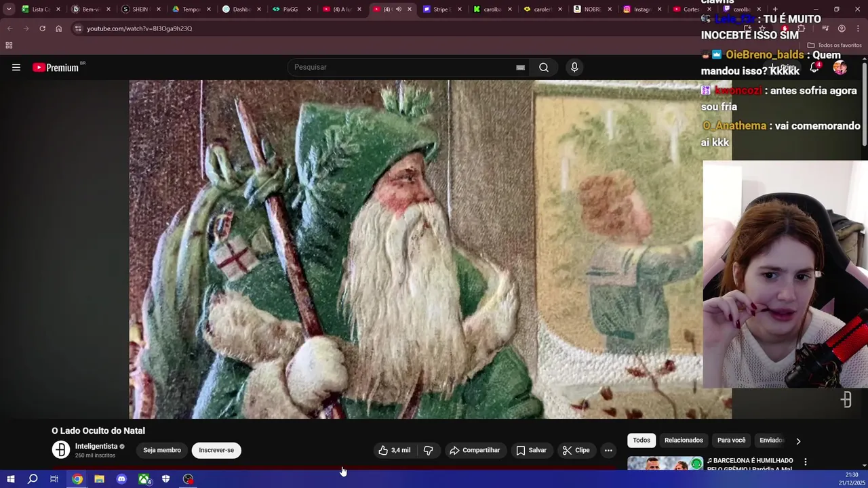This screenshot has height=488, width=868.
Task: Create a clip with Clipe button
Action: coord(576,450)
